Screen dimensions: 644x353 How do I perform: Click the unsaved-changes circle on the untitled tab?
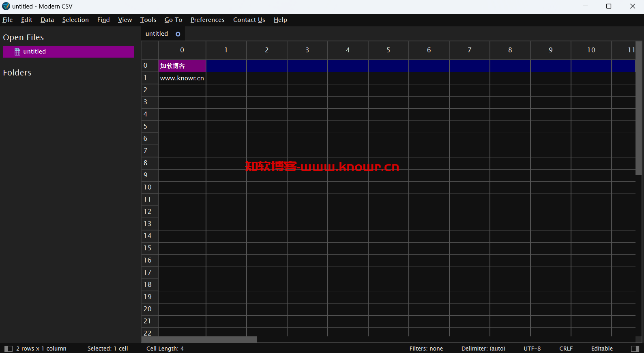tap(178, 34)
